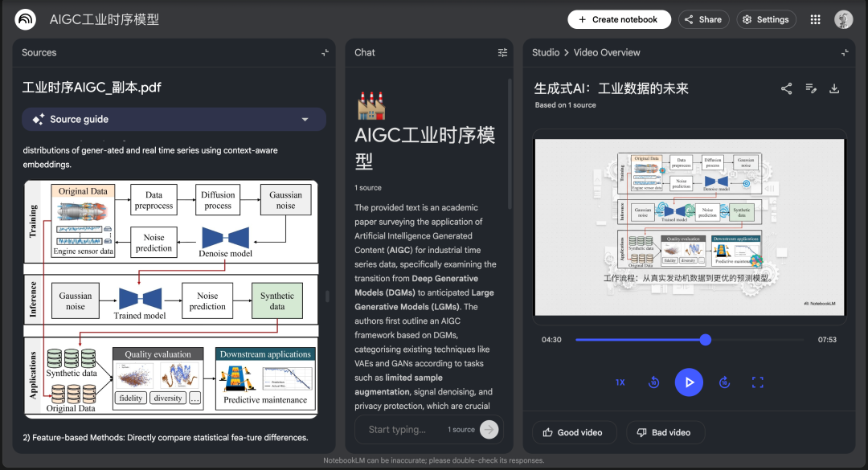Change playback speed from 1X
The width and height of the screenshot is (868, 470).
[620, 382]
